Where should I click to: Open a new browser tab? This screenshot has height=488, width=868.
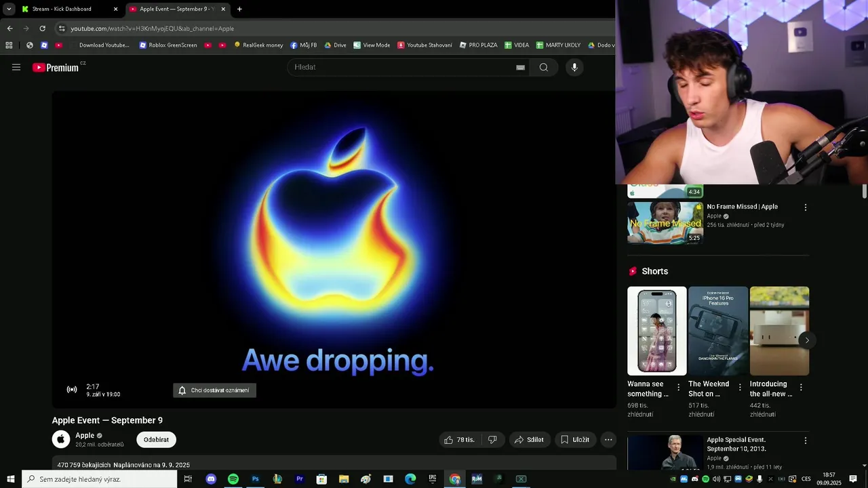tap(239, 9)
